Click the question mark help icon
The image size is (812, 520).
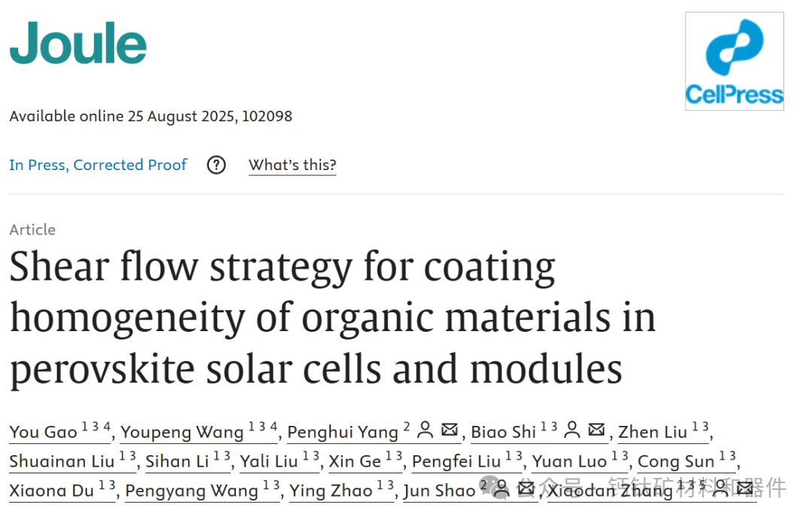coord(217,165)
